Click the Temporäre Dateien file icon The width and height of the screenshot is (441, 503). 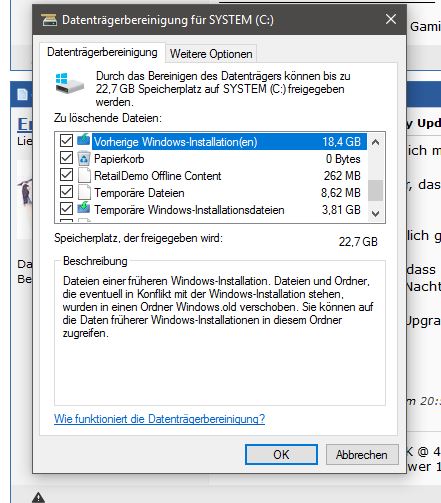pos(84,192)
